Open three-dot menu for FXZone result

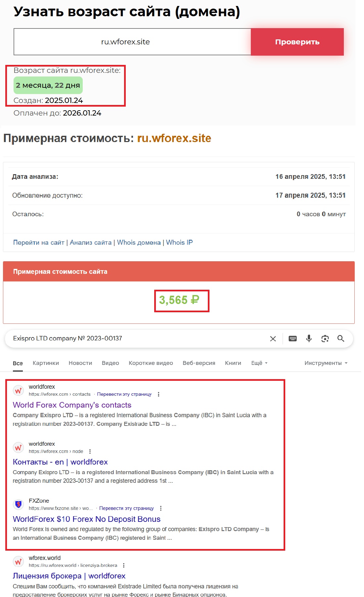coord(161,508)
